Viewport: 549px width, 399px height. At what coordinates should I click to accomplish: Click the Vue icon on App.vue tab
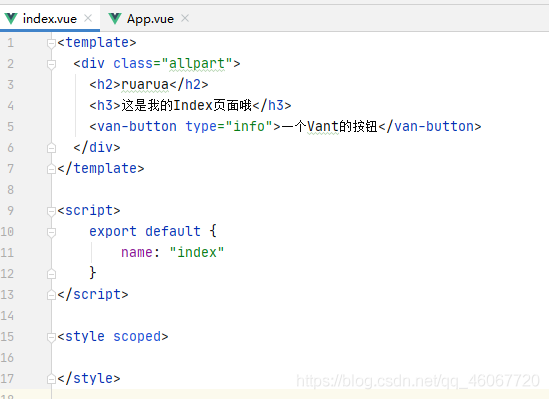pos(115,19)
